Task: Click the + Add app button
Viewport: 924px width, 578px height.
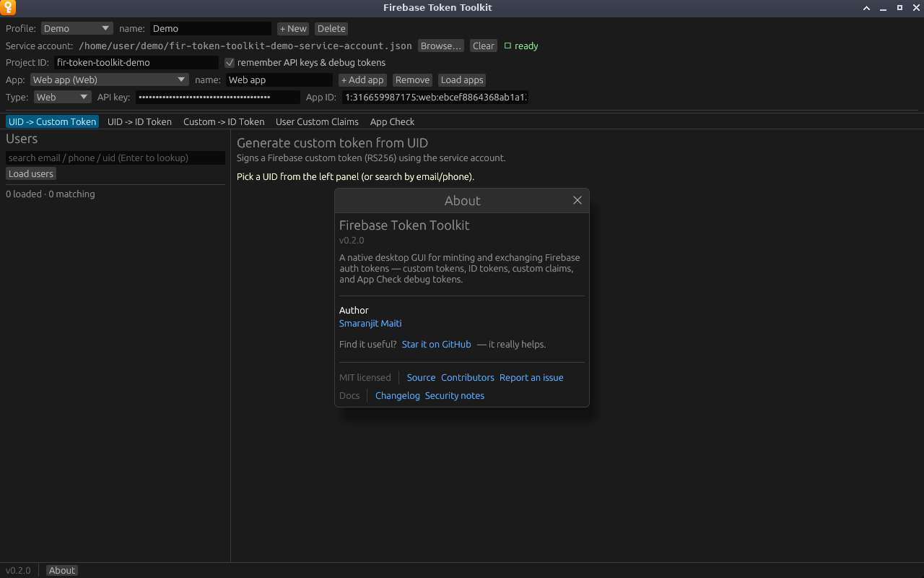Action: point(363,80)
